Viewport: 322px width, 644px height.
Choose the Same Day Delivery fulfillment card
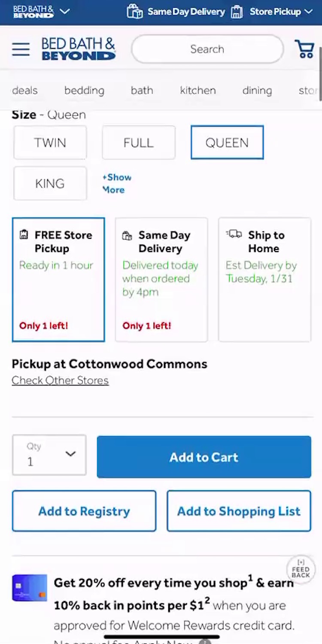coord(161,279)
